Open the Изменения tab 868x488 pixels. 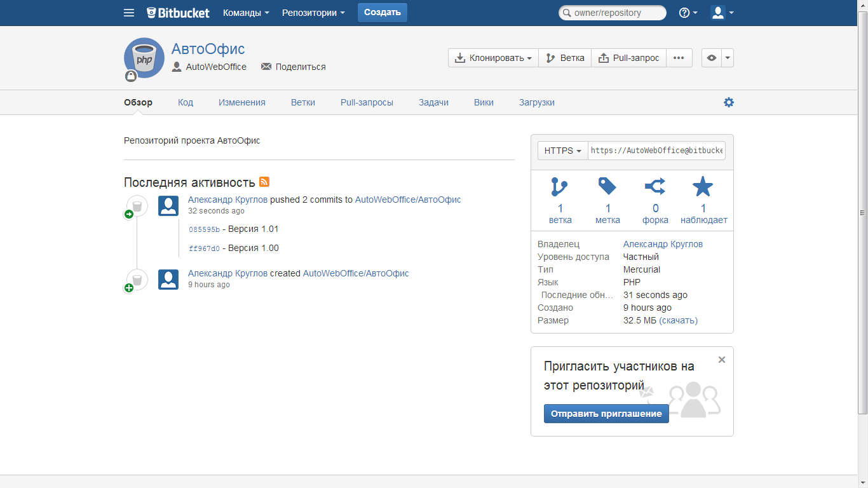pyautogui.click(x=242, y=102)
